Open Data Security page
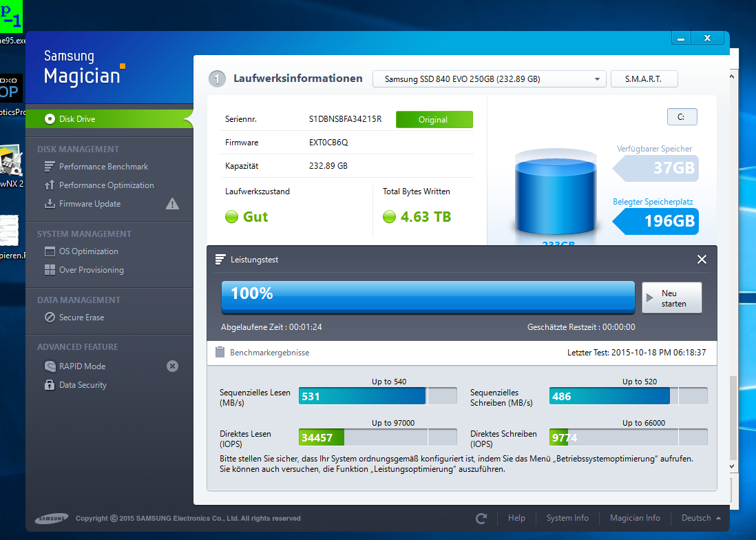The image size is (756, 540). (x=83, y=385)
